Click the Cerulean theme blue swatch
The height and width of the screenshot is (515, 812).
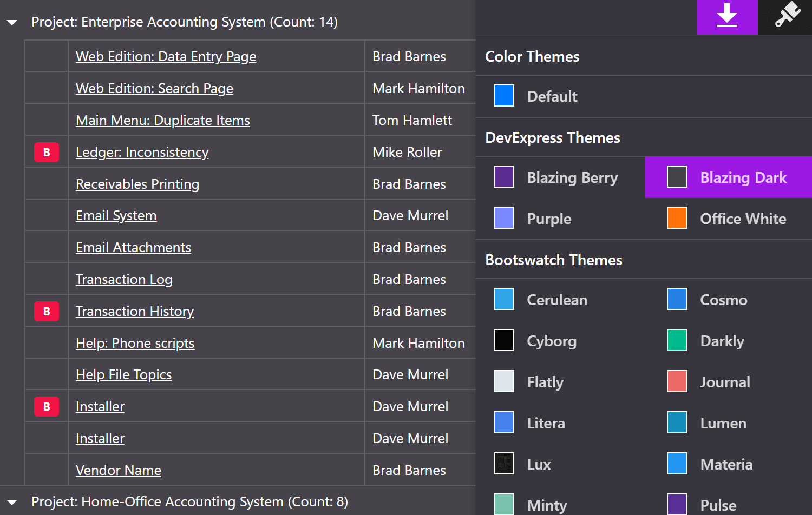coord(504,300)
